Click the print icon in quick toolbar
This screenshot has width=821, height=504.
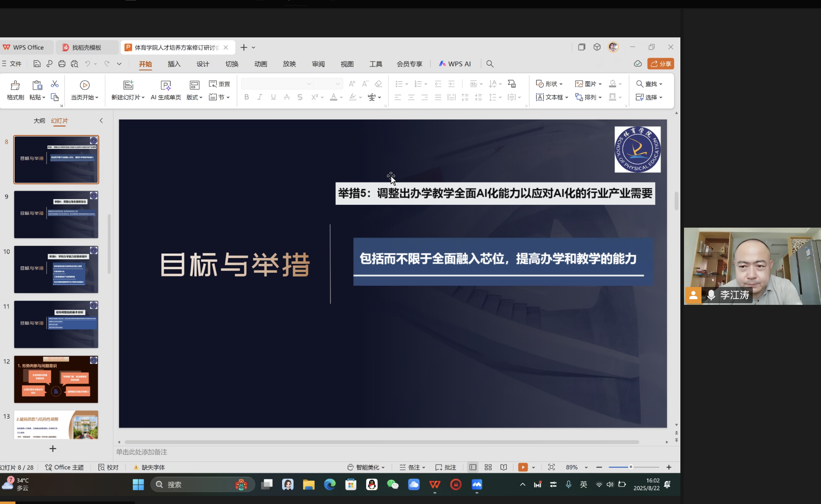click(62, 64)
